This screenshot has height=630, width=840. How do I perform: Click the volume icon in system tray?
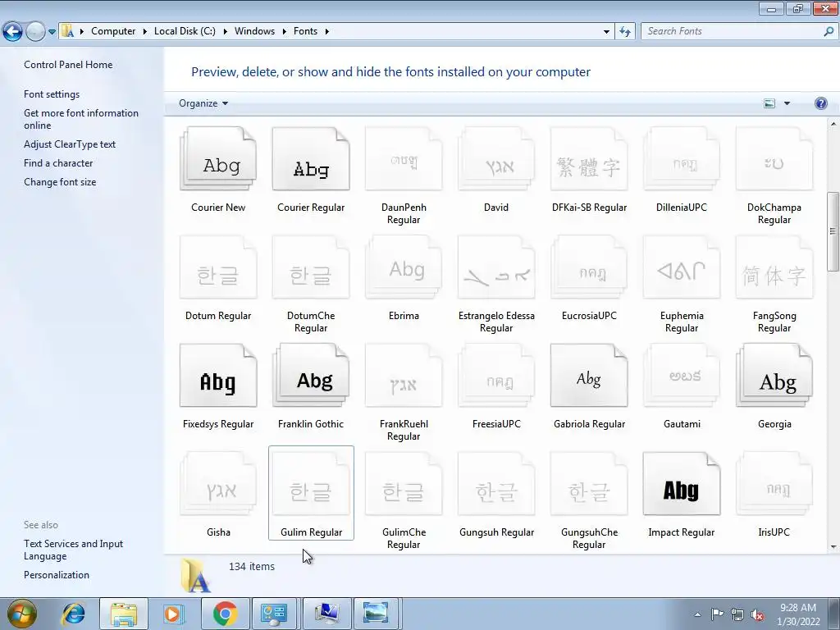click(757, 615)
